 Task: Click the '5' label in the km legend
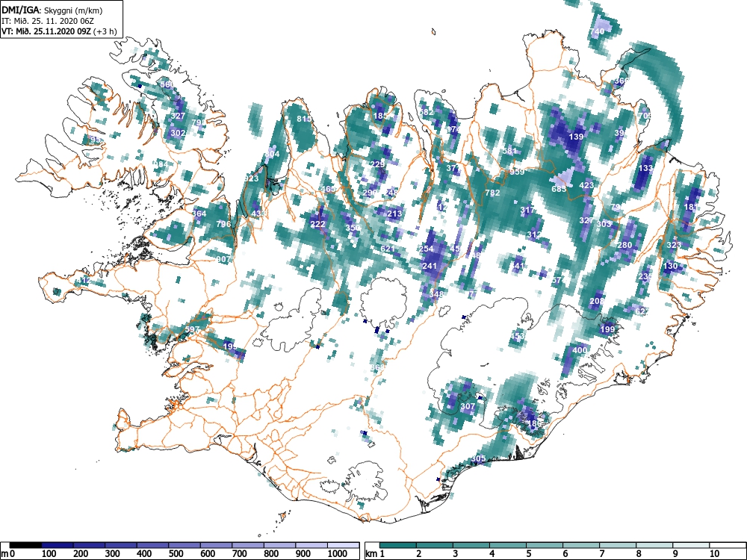point(528,554)
